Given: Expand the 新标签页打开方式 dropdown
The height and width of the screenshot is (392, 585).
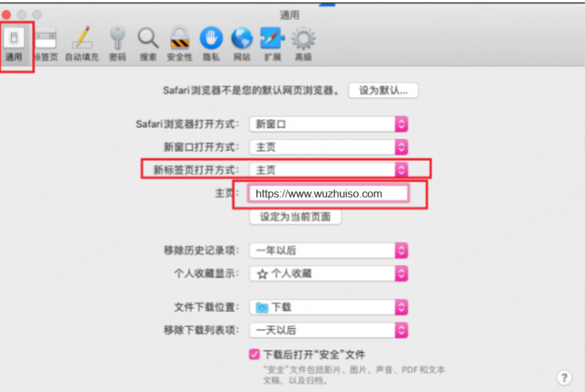Looking at the screenshot, I should [x=328, y=170].
